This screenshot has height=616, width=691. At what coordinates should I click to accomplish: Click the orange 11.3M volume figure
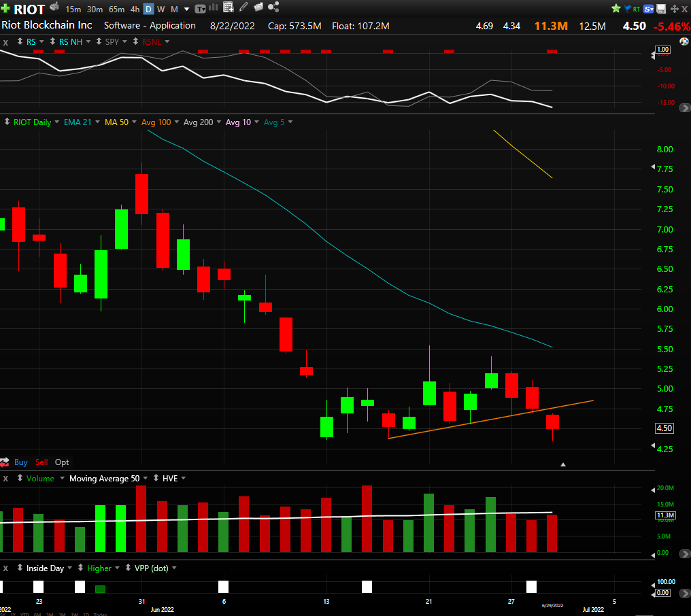coord(551,26)
